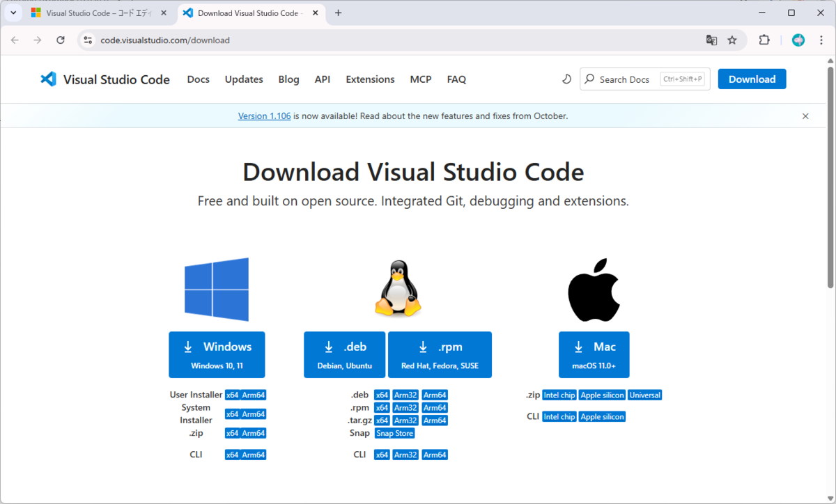The height and width of the screenshot is (504, 836).
Task: Click the browser Back arrow
Action: pos(15,40)
